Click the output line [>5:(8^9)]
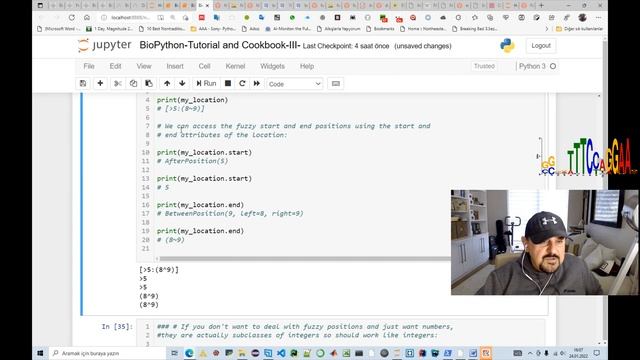The height and width of the screenshot is (360, 640). (159, 270)
